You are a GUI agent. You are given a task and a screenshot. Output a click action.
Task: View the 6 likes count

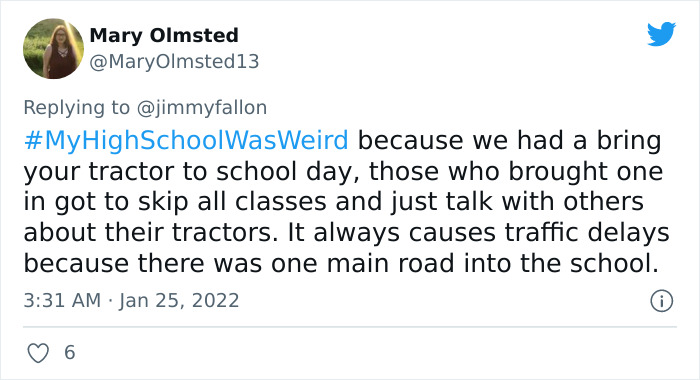70,352
